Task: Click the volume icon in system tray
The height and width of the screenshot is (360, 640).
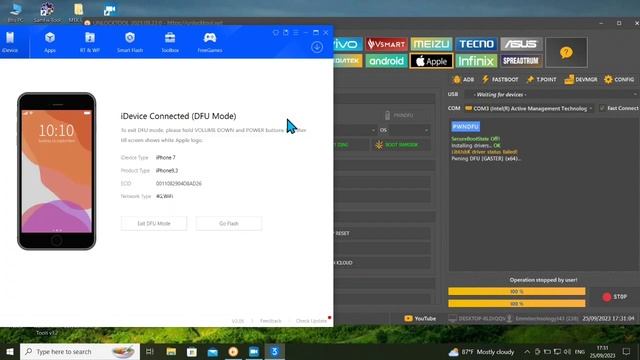Action: (567, 351)
